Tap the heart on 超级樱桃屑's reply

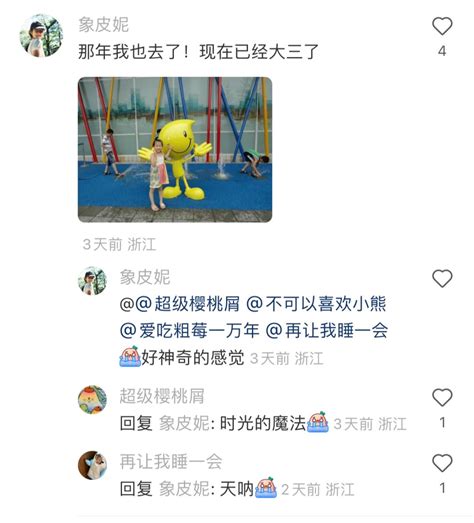click(442, 397)
